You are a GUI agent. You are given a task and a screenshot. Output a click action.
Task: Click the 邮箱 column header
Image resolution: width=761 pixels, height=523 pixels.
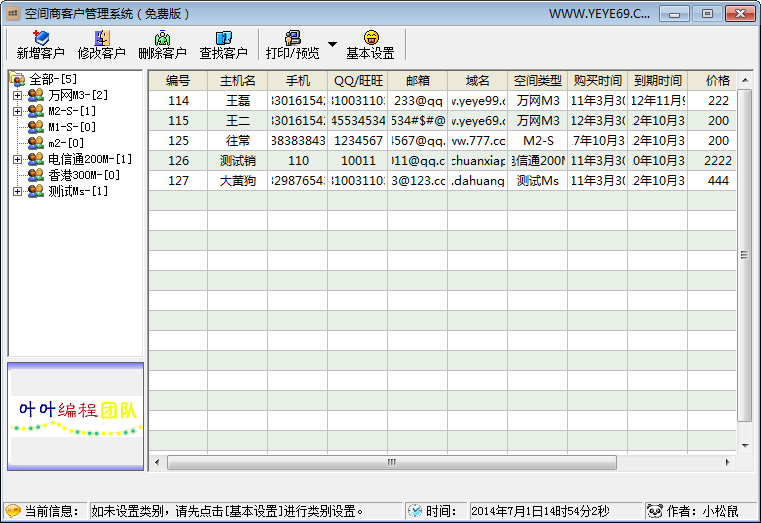click(418, 81)
